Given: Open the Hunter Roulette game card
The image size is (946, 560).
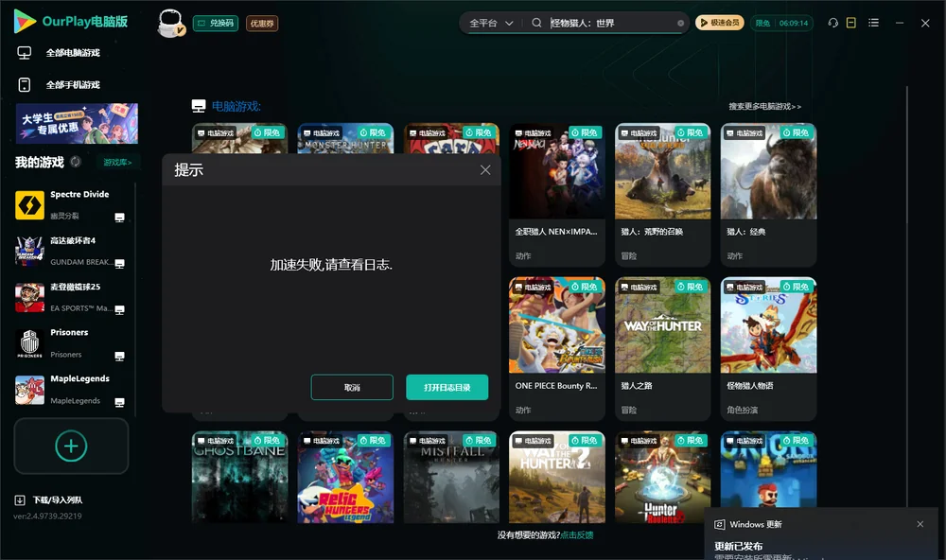Looking at the screenshot, I should tap(662, 477).
